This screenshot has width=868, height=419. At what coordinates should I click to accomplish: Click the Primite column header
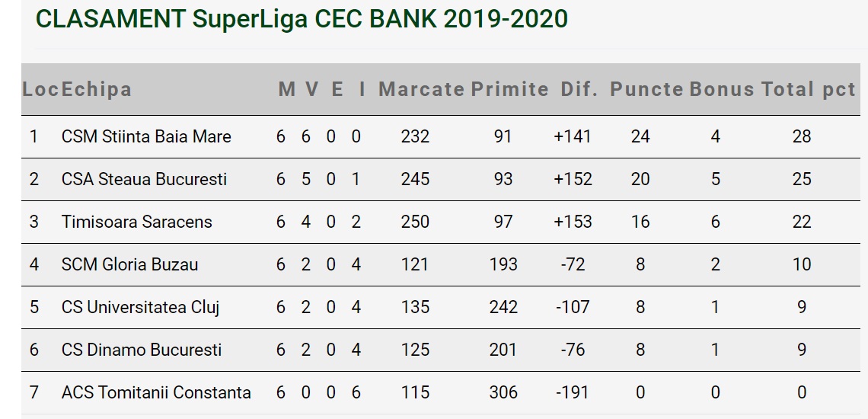pyautogui.click(x=509, y=89)
